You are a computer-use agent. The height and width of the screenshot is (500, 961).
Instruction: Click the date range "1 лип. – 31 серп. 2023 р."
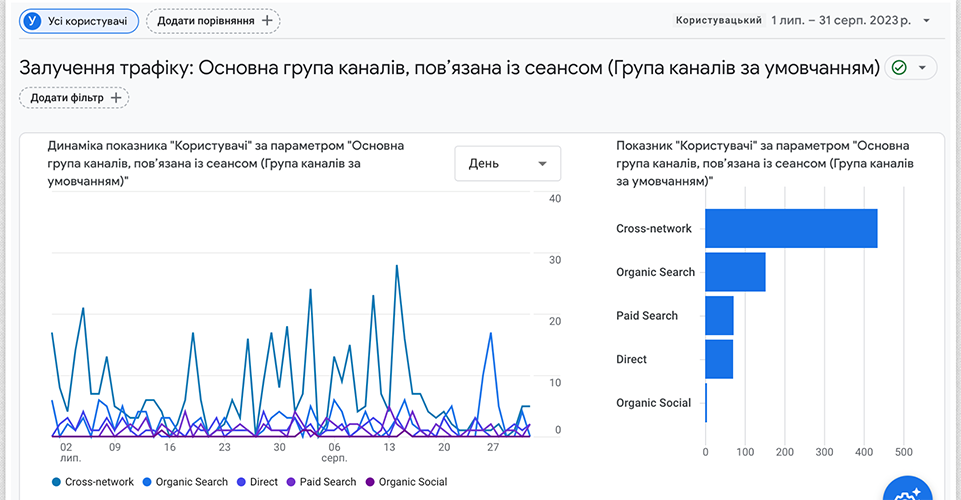pyautogui.click(x=841, y=21)
